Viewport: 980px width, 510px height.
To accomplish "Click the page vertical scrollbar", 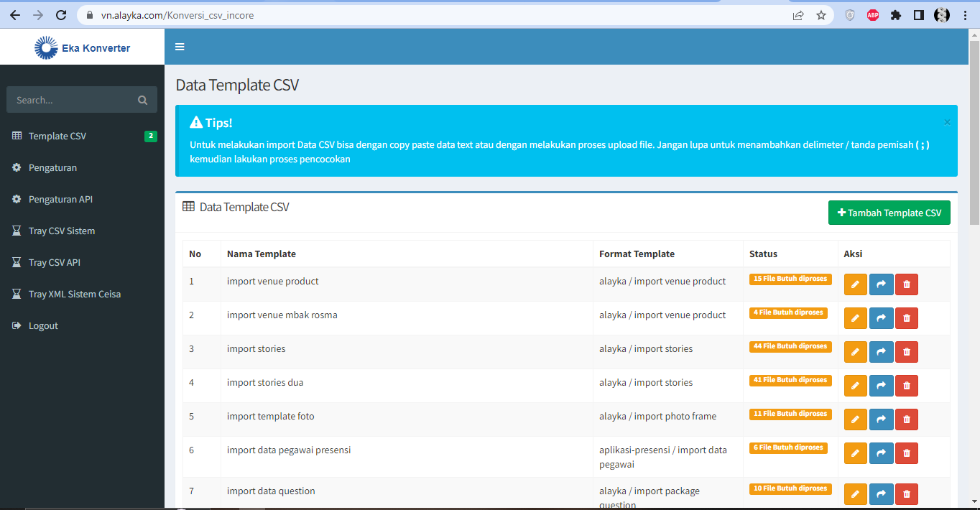I will [974, 133].
